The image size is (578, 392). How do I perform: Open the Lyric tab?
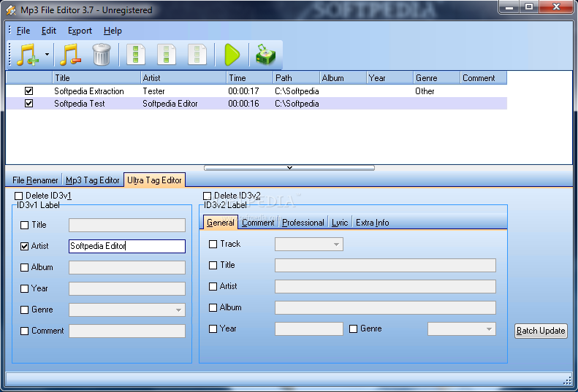(340, 223)
